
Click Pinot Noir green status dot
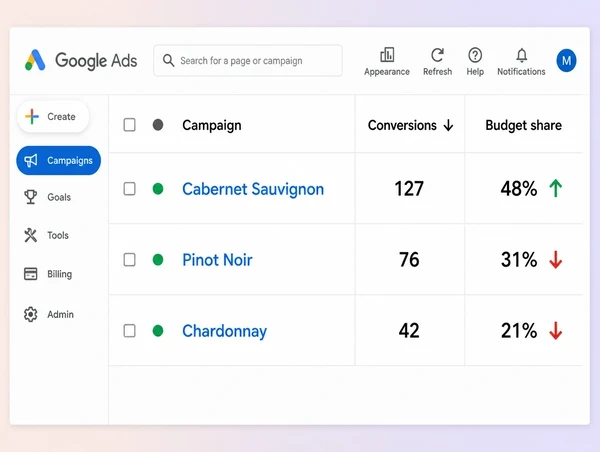click(x=158, y=260)
